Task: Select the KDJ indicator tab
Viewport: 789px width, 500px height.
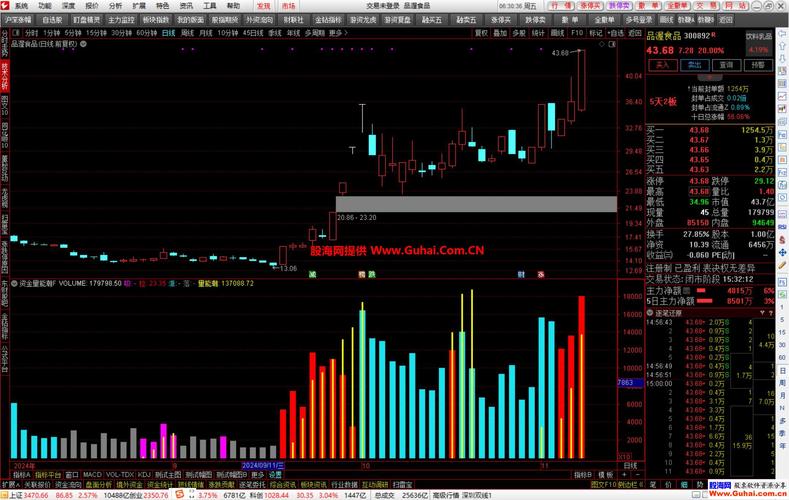Action: click(144, 474)
